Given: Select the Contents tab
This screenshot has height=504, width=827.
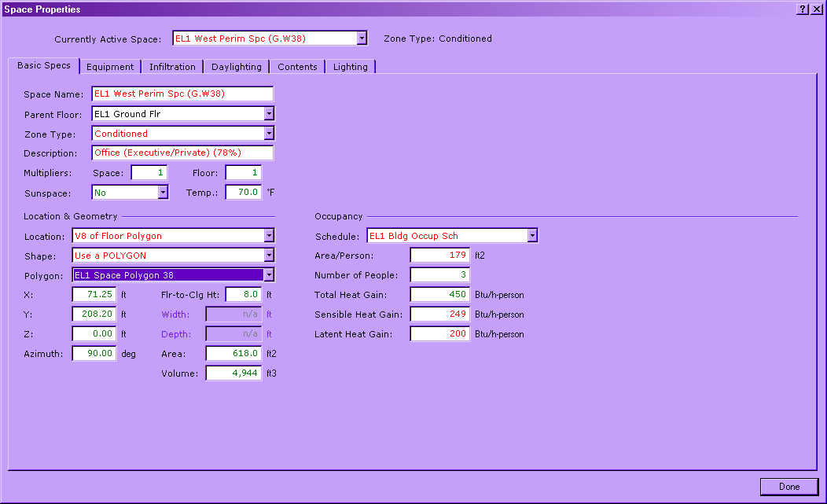Looking at the screenshot, I should tap(297, 67).
